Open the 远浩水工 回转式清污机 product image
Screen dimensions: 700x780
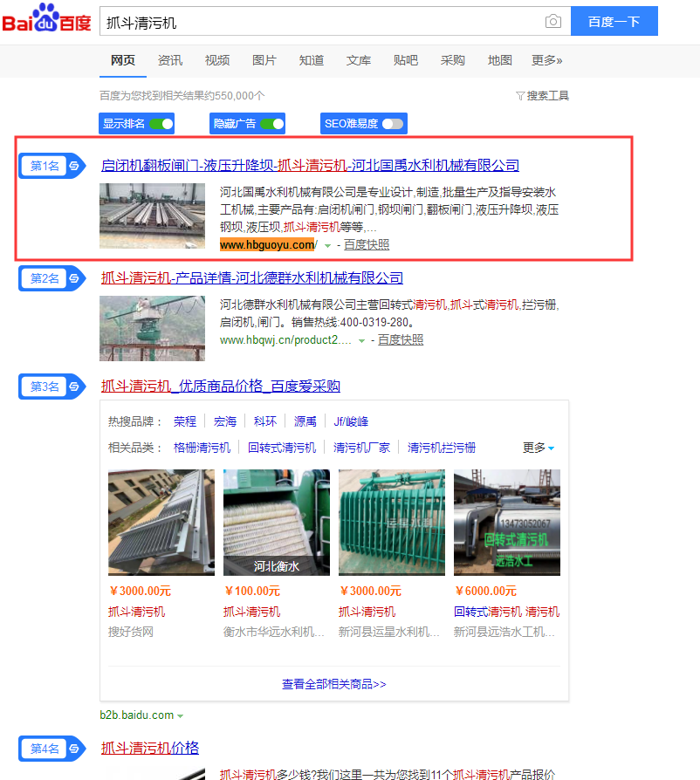pyautogui.click(x=507, y=523)
